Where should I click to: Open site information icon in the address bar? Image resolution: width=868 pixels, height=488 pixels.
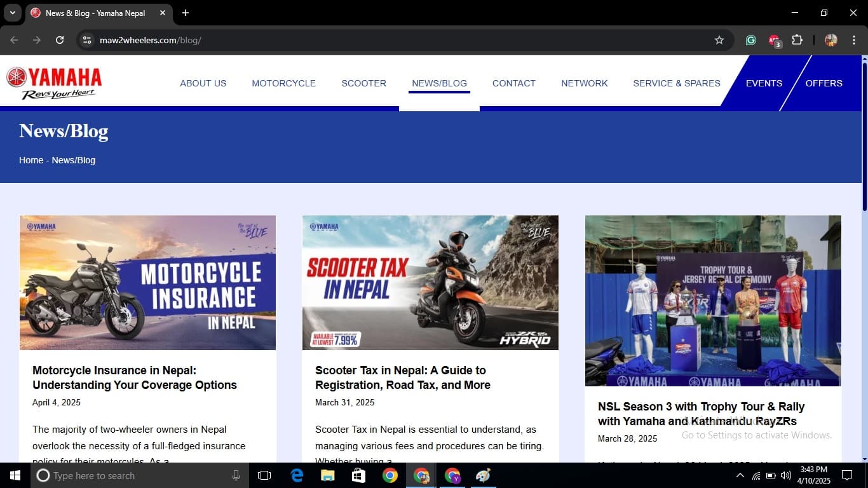tap(87, 40)
